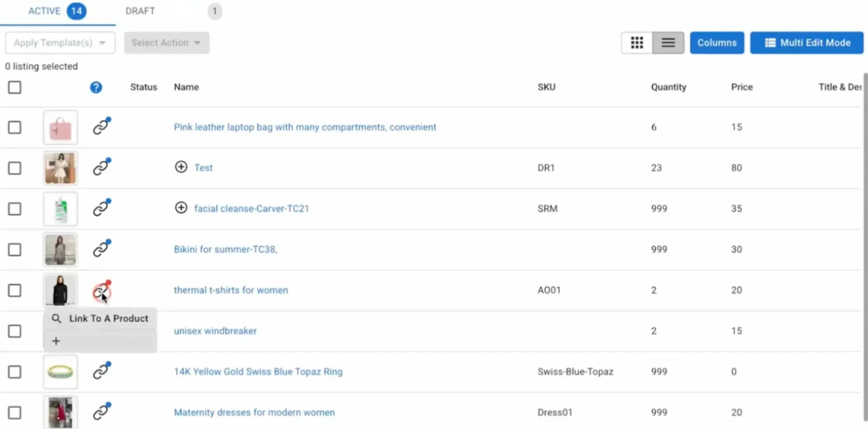Open the Columns settings button
Screen dimensions: 868x429
pos(717,43)
